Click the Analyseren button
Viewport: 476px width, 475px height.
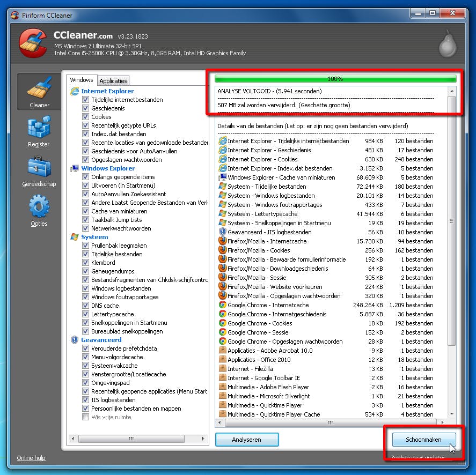click(x=247, y=440)
